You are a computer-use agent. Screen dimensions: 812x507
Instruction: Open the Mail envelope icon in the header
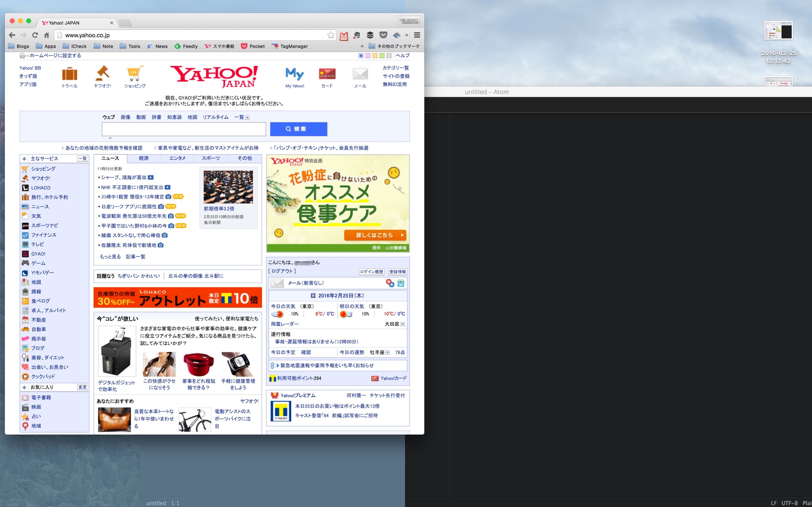click(360, 74)
